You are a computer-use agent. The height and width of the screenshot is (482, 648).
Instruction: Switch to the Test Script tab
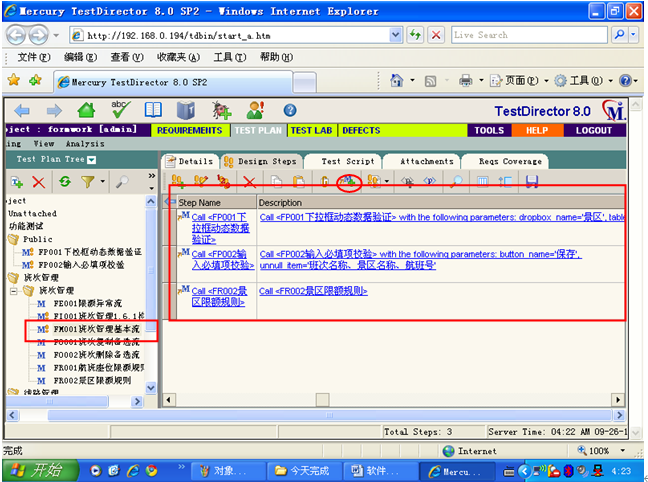coord(342,161)
